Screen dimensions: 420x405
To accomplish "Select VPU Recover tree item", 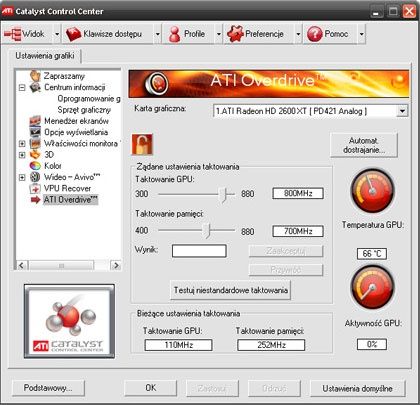I will (67, 188).
